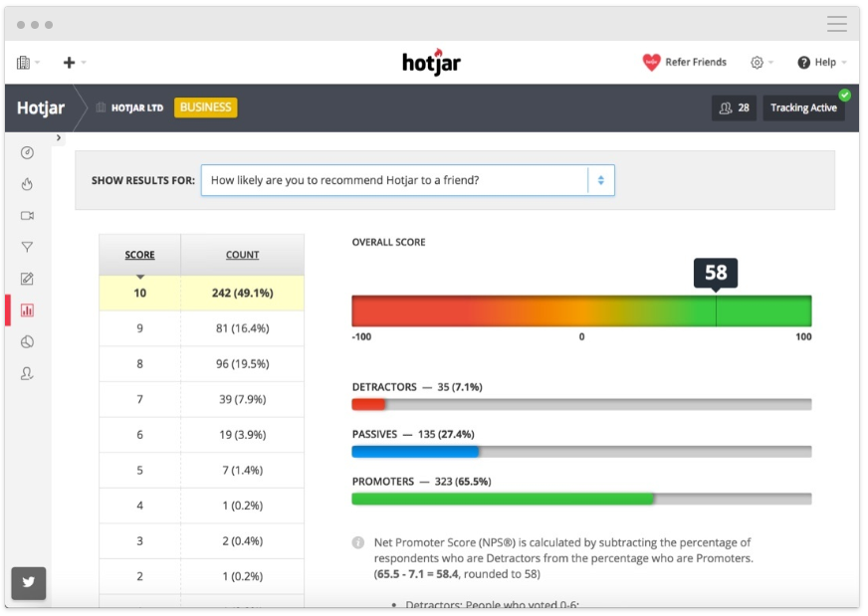The image size is (868, 616).
Task: Click the HOTJAR LTD building icon
Action: (x=101, y=107)
